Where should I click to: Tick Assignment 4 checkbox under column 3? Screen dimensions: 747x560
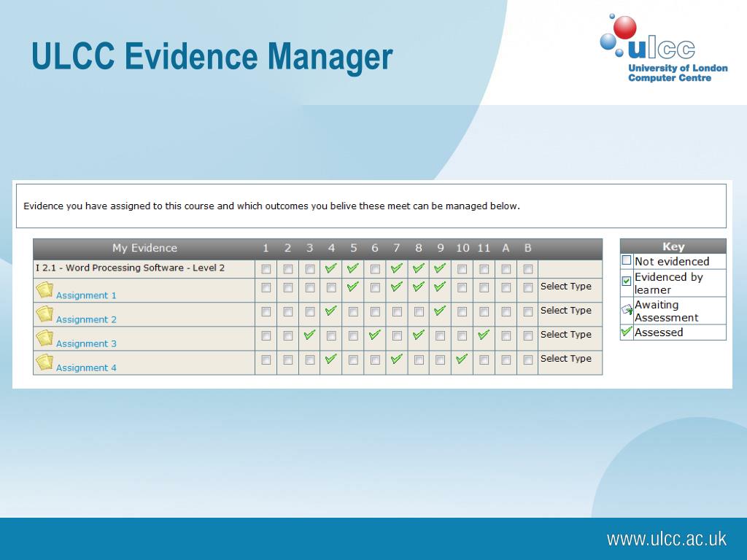[309, 360]
